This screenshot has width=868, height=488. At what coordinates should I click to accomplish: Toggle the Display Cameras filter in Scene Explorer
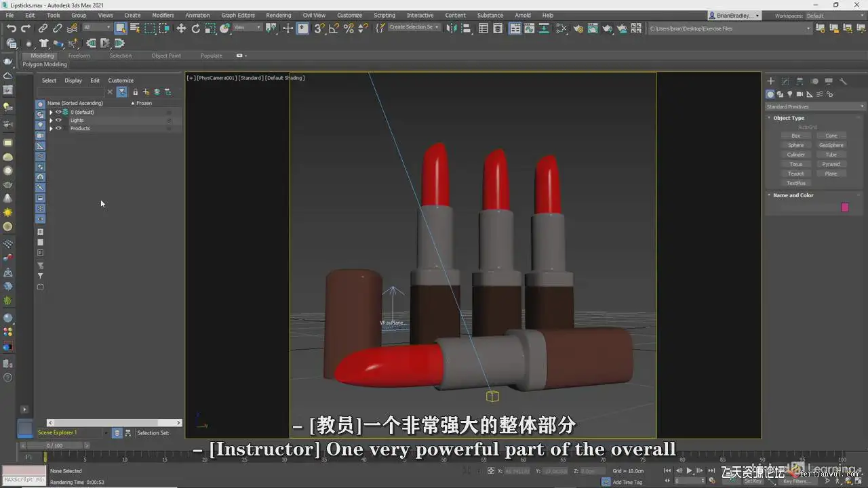[x=40, y=136]
